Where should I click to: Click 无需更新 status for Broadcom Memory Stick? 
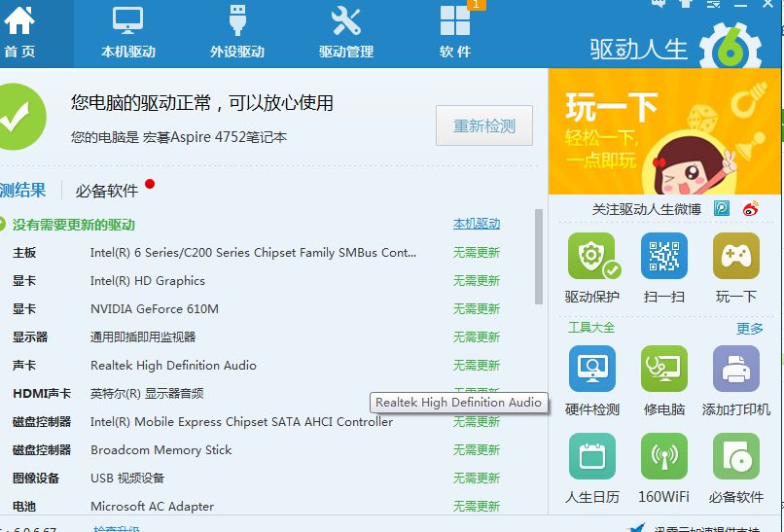[x=477, y=449]
